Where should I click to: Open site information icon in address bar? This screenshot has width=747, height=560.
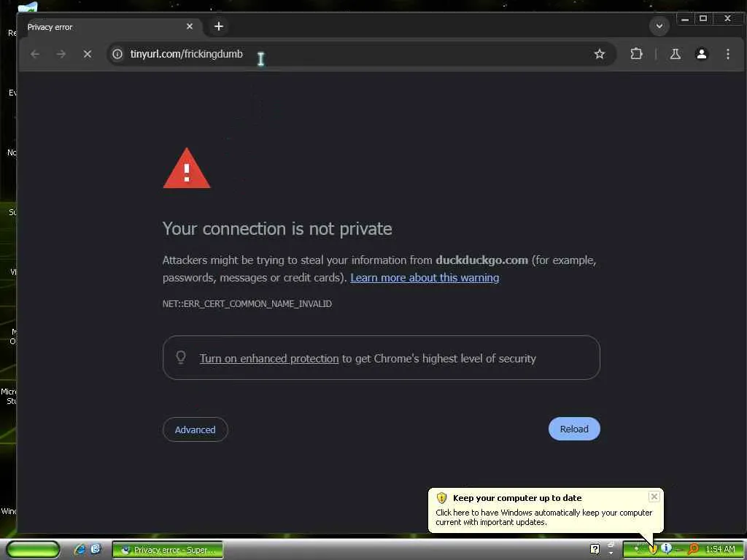[117, 54]
